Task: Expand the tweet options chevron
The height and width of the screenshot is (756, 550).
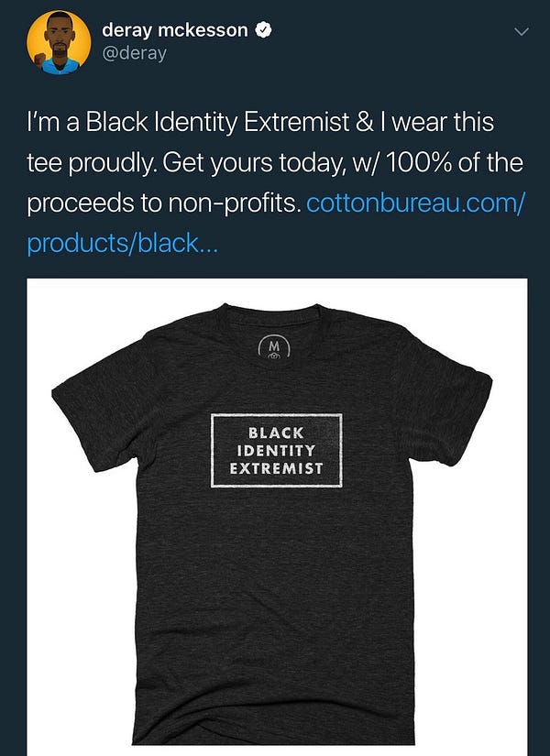Action: (x=522, y=32)
